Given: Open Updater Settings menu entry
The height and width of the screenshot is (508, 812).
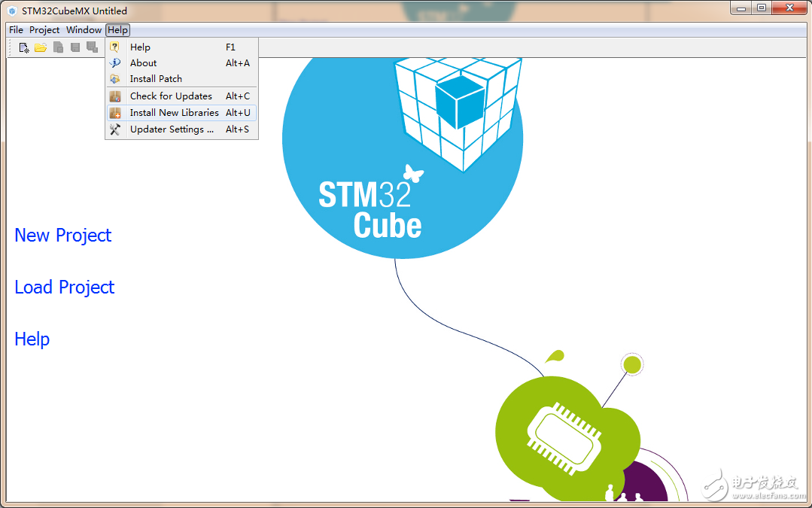Looking at the screenshot, I should (182, 129).
